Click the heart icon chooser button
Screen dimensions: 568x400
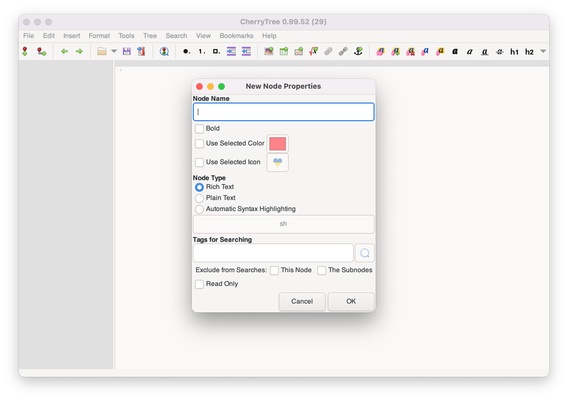tap(277, 162)
